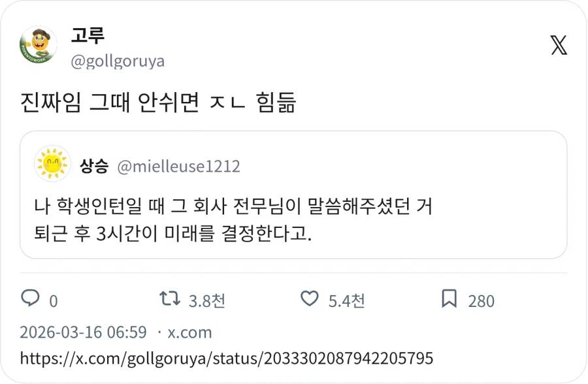Viewport: 588px width, 384px height.
Task: Open 상승's sun profile picture in quoted tweet
Action: pyautogui.click(x=51, y=165)
